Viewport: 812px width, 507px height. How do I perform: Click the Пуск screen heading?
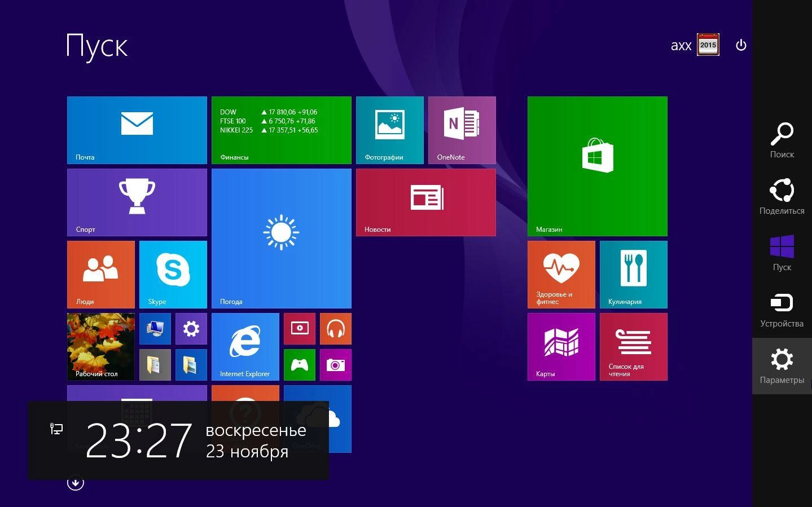(97, 46)
